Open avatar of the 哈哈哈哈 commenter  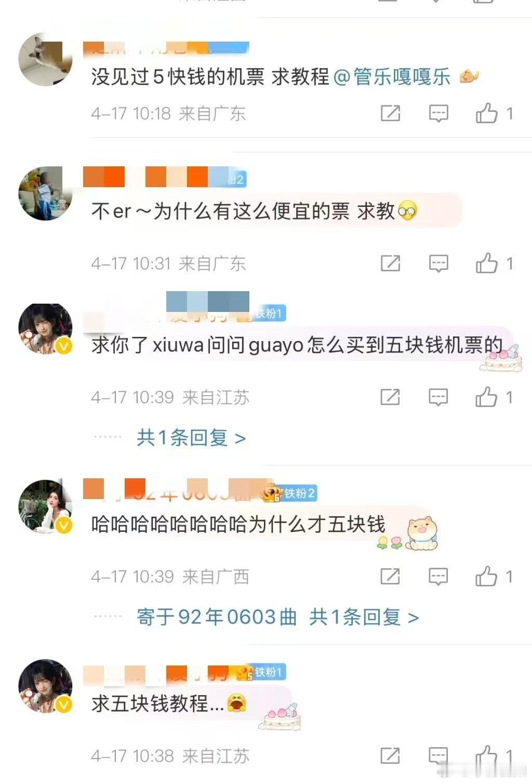click(45, 506)
